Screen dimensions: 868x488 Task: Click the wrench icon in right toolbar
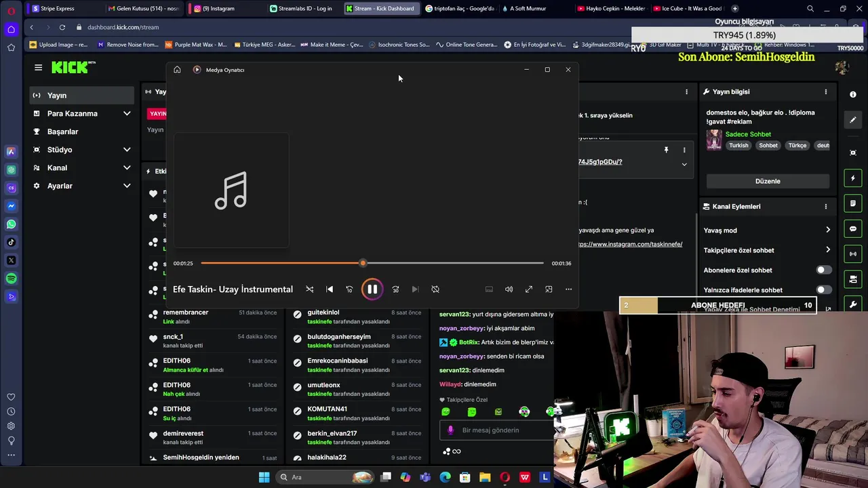pos(853,304)
